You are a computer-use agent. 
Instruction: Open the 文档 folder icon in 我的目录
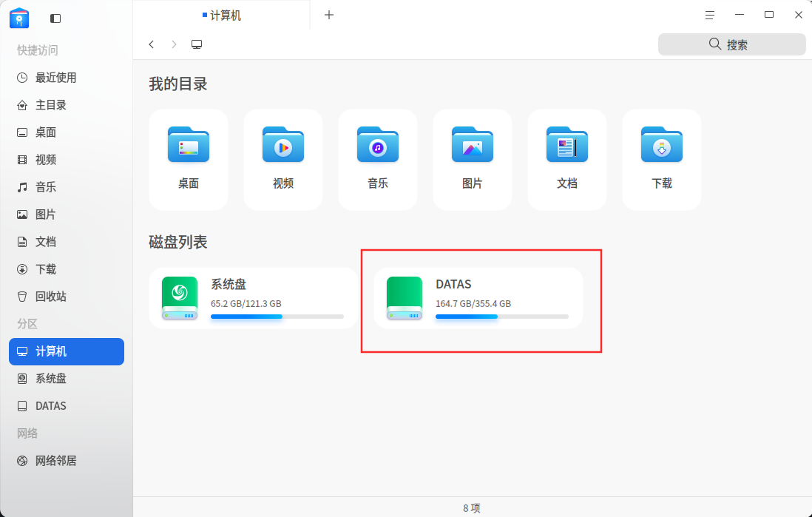coord(567,145)
